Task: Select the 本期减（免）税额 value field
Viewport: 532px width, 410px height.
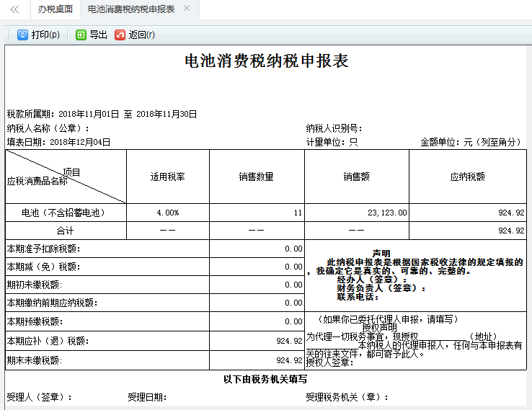Action: pos(257,267)
